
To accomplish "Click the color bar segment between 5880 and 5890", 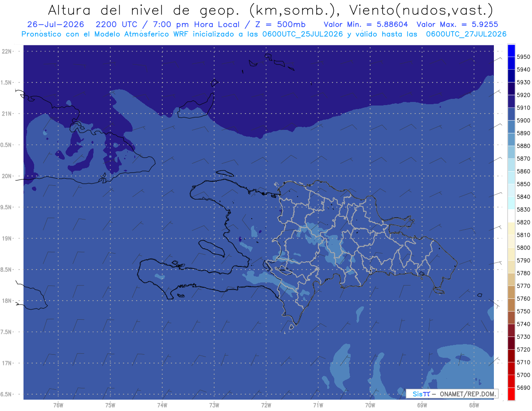I will pyautogui.click(x=511, y=140).
